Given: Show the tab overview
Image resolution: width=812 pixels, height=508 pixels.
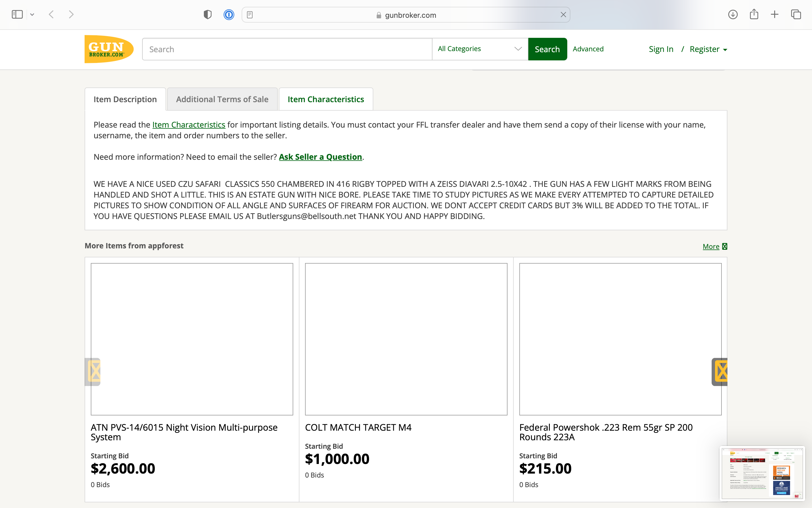Looking at the screenshot, I should point(796,14).
